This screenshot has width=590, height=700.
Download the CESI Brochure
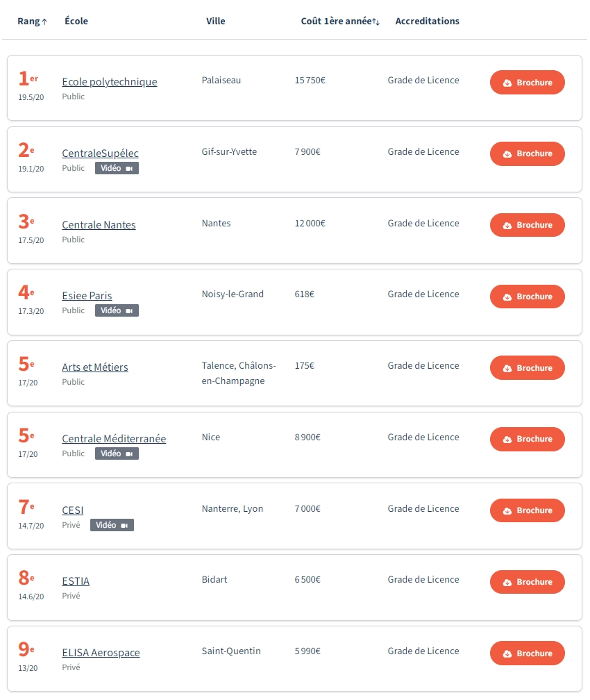coord(528,510)
